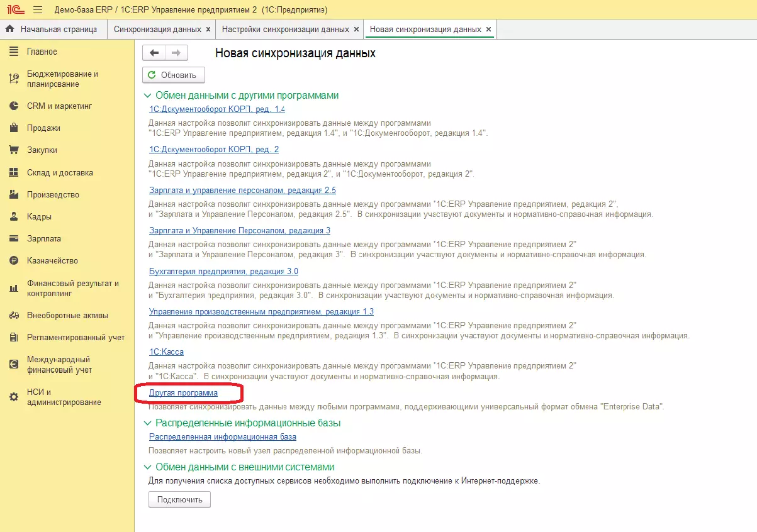Open Зарплата и управление персоналом, редакция 2.5
The width and height of the screenshot is (757, 532).
point(242,190)
